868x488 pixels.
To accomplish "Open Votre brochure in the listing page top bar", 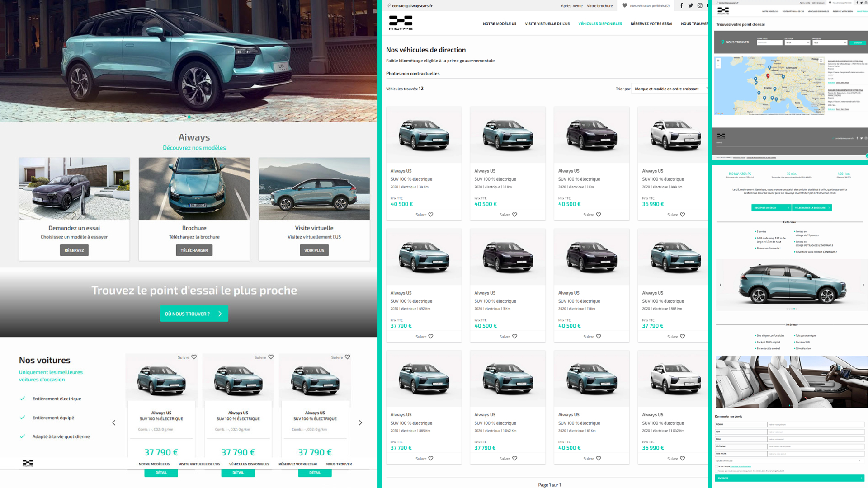I will click(600, 6).
